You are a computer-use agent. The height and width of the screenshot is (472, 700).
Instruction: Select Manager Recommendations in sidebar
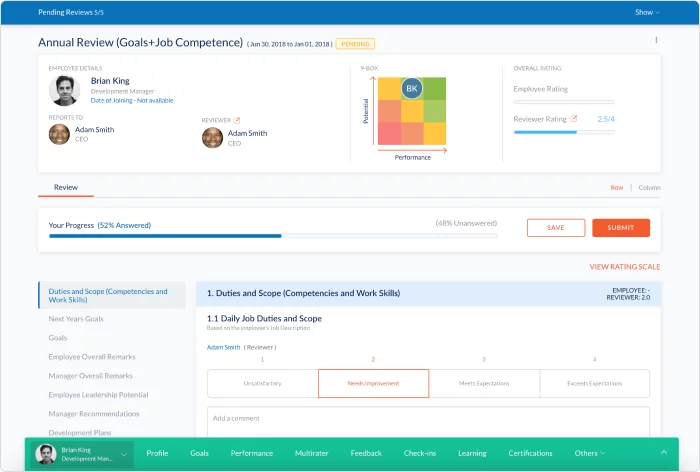[x=94, y=414]
